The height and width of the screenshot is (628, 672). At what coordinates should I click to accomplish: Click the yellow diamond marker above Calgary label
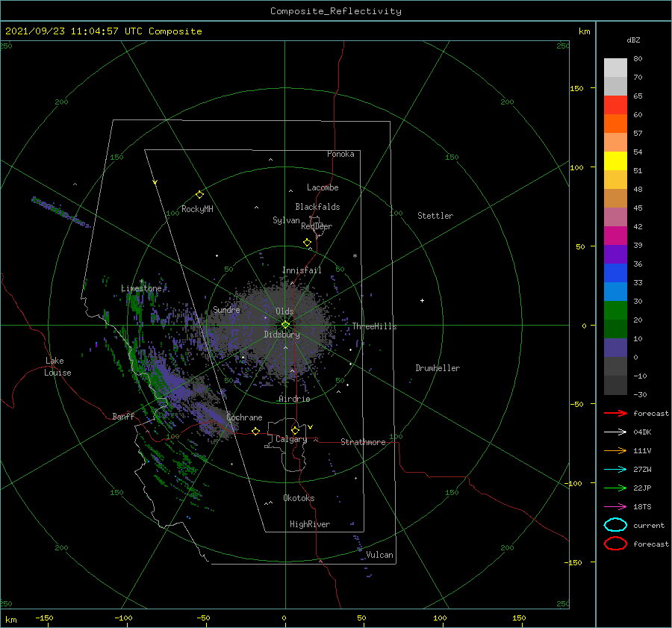295,430
